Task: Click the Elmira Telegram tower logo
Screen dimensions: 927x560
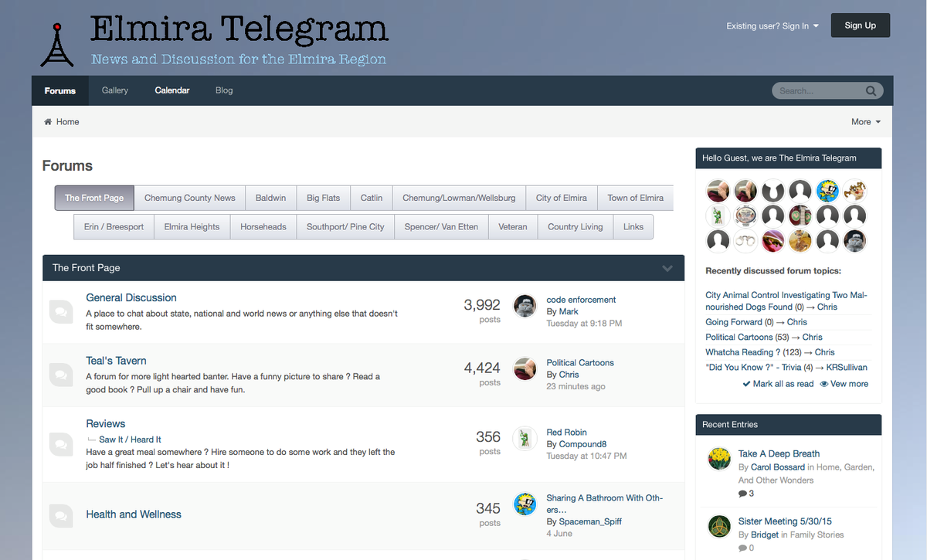Action: point(57,45)
